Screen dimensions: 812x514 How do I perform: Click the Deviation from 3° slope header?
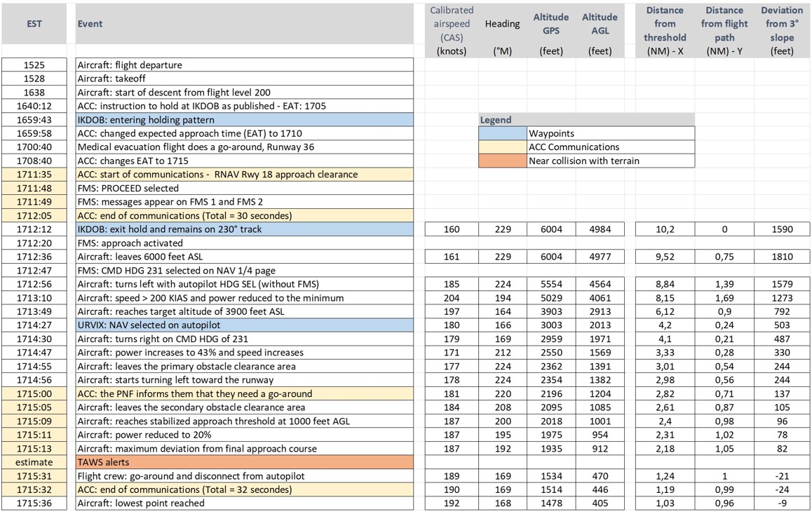pos(781,24)
